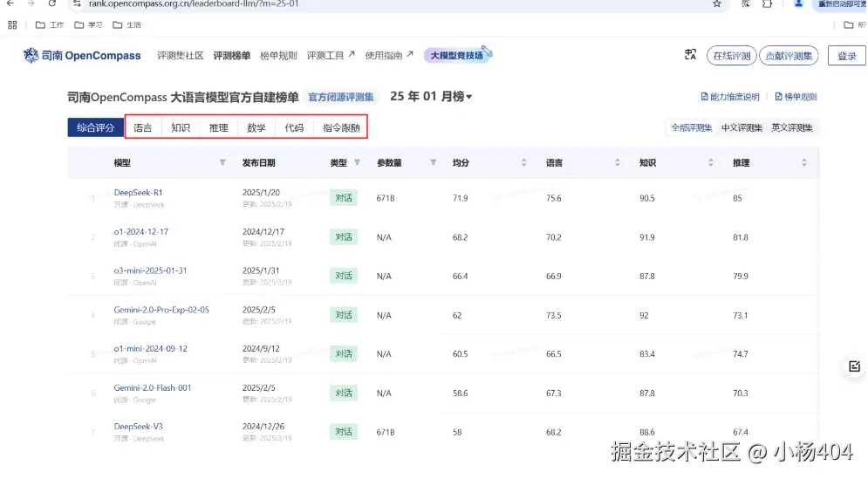Click the 发布日期 column header
The height and width of the screenshot is (479, 868).
258,163
